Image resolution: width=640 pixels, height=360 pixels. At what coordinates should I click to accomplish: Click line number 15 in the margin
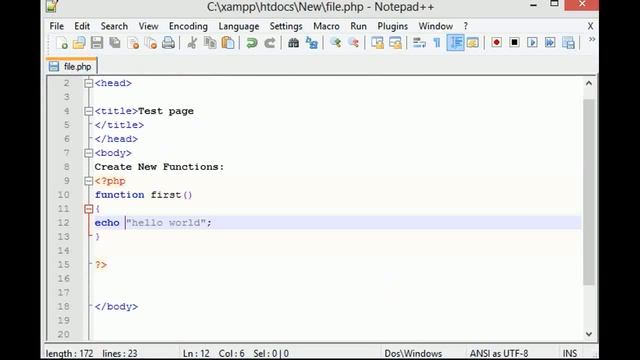[63, 264]
